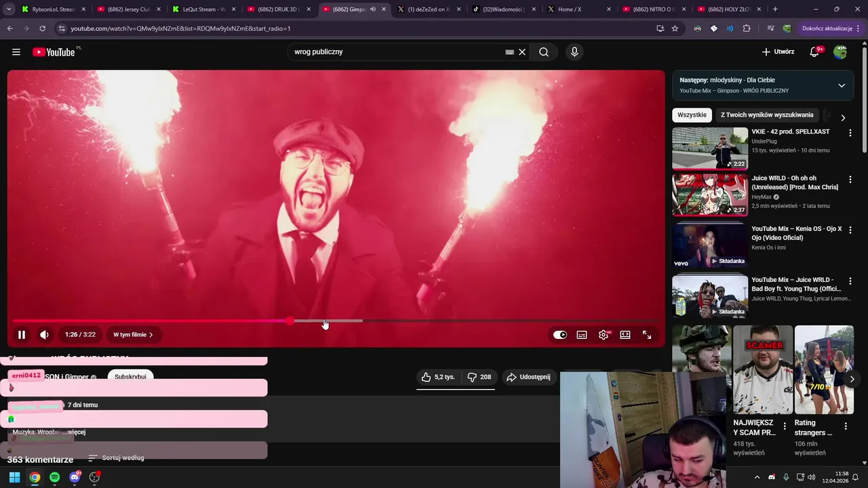The image size is (868, 488).
Task: Open the 'W tym filmie' chapters chip
Action: click(x=133, y=335)
